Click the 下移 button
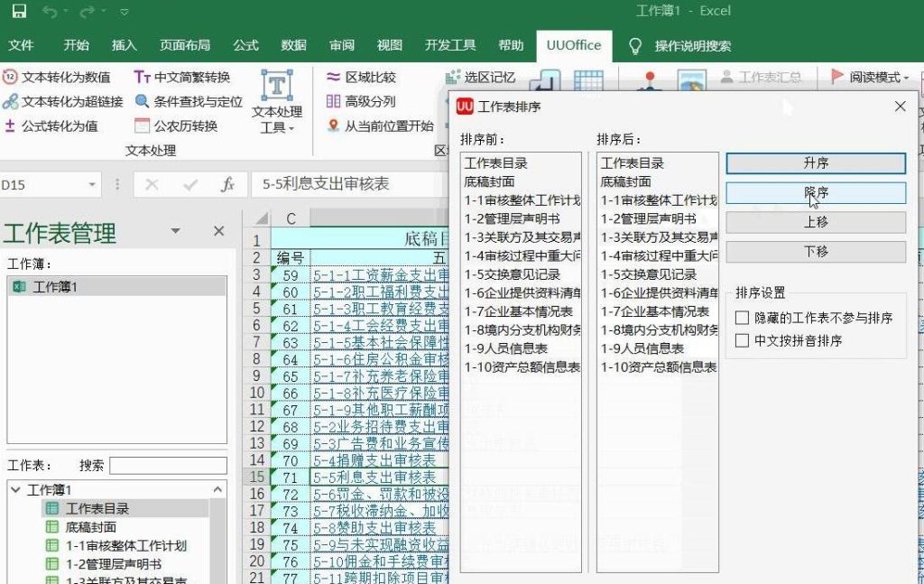924x584 pixels. (816, 252)
